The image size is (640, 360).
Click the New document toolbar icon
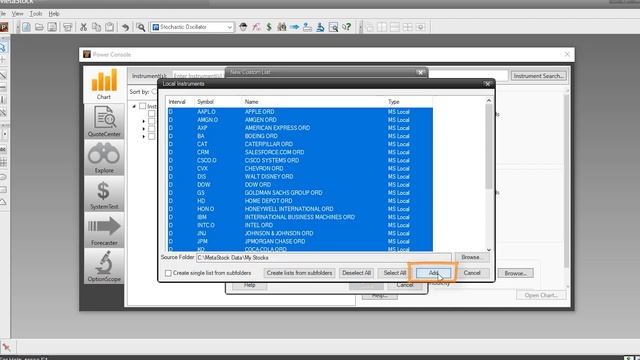pyautogui.click(x=26, y=27)
